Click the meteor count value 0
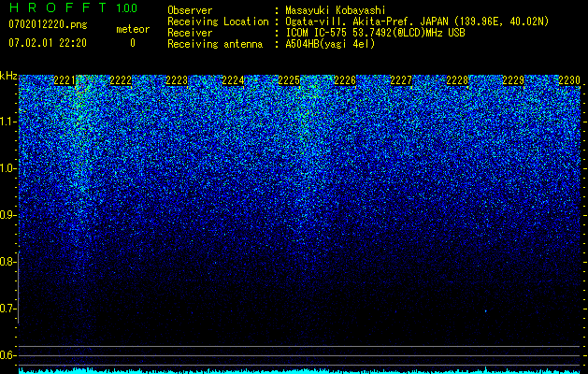This screenshot has width=588, height=374. (133, 43)
